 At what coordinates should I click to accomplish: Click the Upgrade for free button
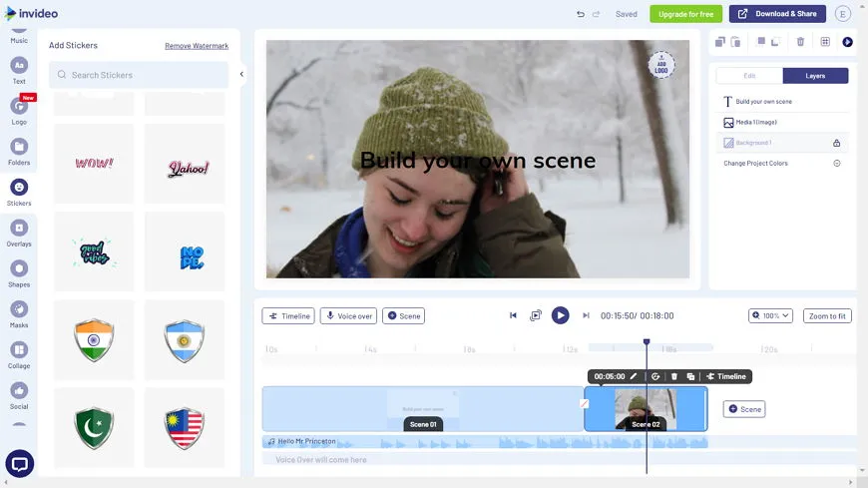tap(685, 14)
